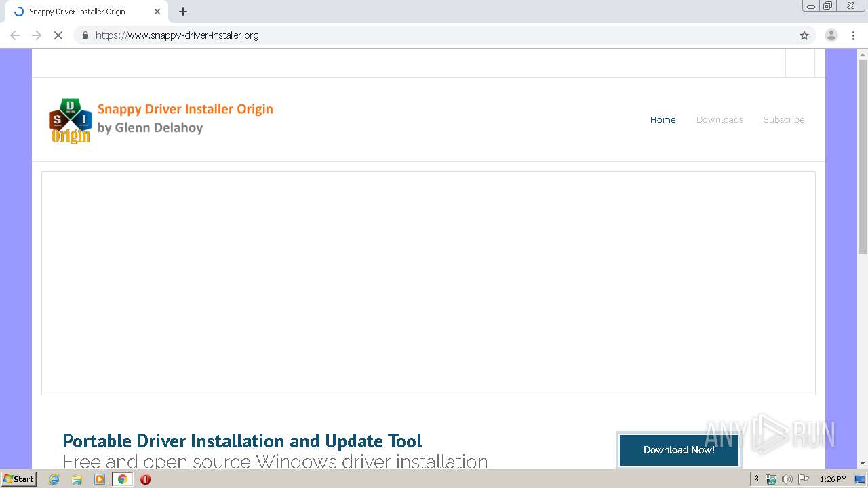Screen dimensions: 868x488
Task: Show hidden tray icons arrow
Action: pyautogui.click(x=756, y=479)
